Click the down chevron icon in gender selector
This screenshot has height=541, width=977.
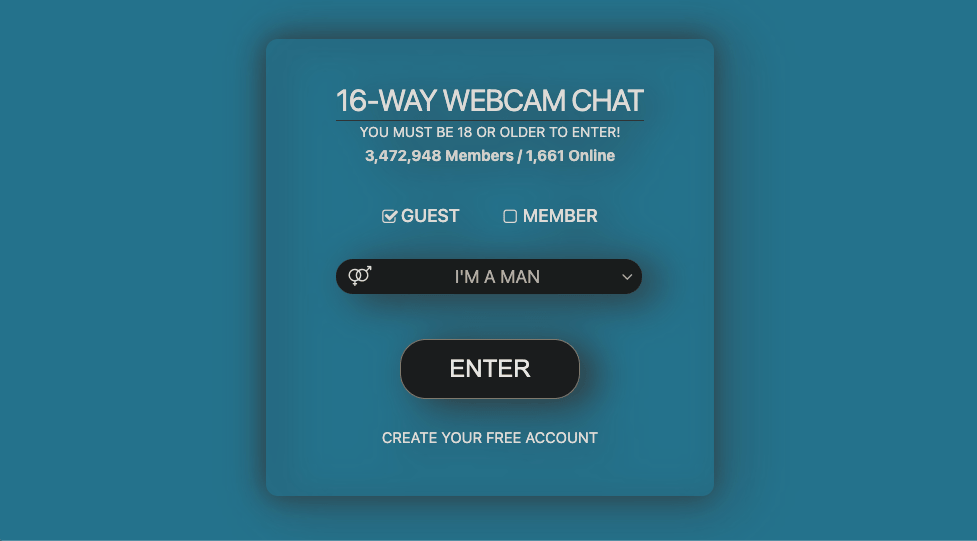point(627,277)
